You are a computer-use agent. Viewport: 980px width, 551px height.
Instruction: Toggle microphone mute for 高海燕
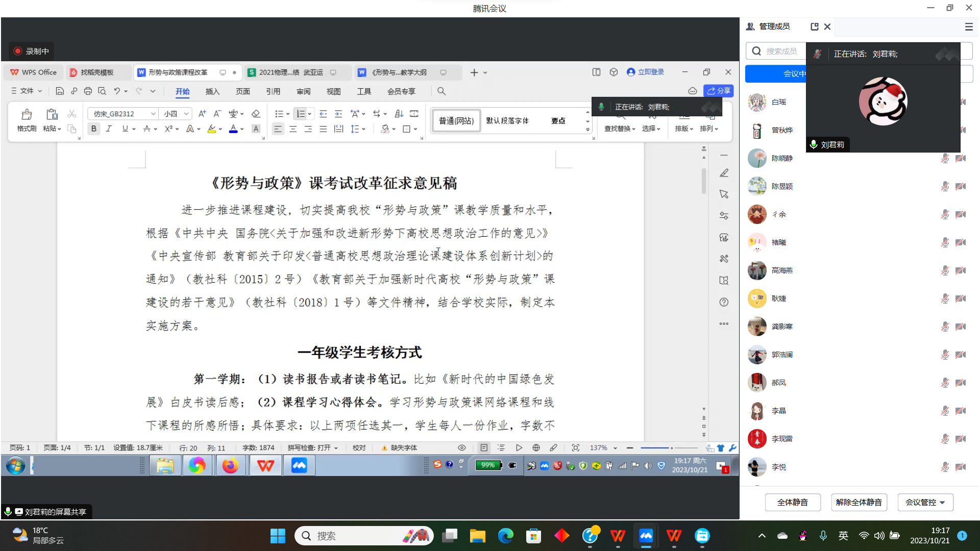(x=945, y=270)
